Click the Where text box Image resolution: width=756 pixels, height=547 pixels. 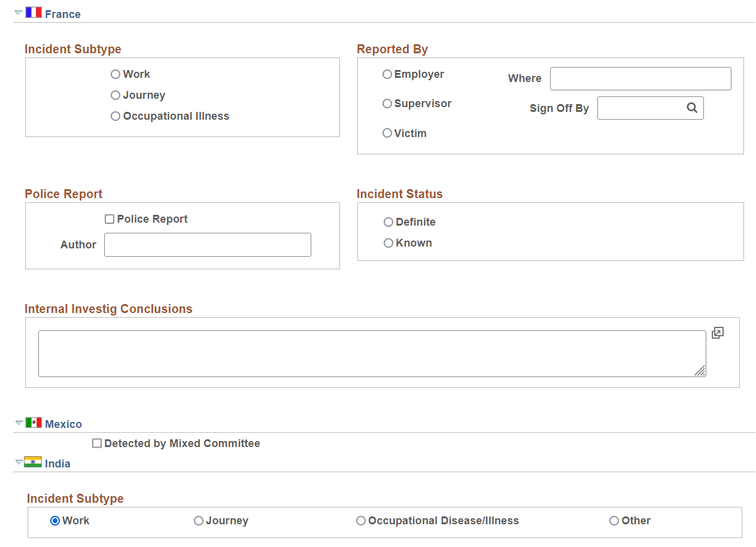click(640, 78)
